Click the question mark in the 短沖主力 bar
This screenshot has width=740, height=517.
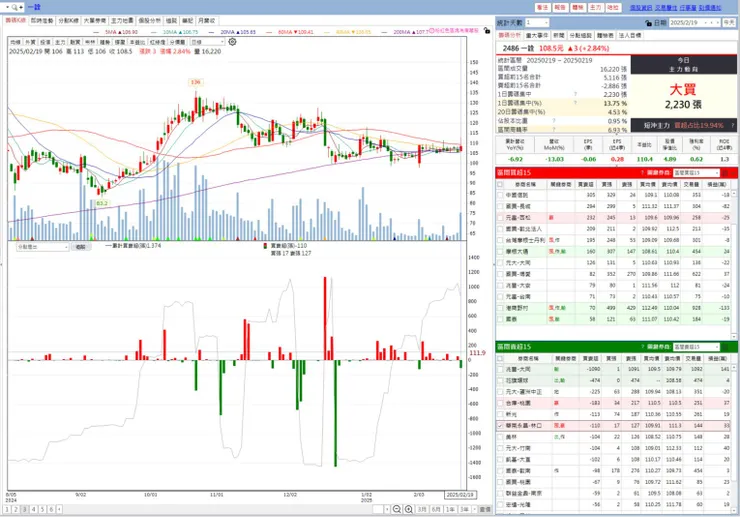[x=732, y=125]
